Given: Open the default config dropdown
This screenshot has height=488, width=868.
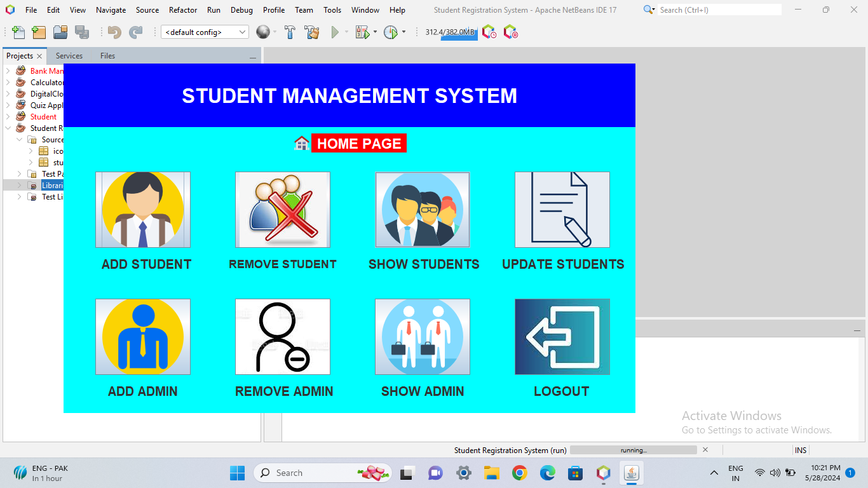Looking at the screenshot, I should tap(205, 32).
